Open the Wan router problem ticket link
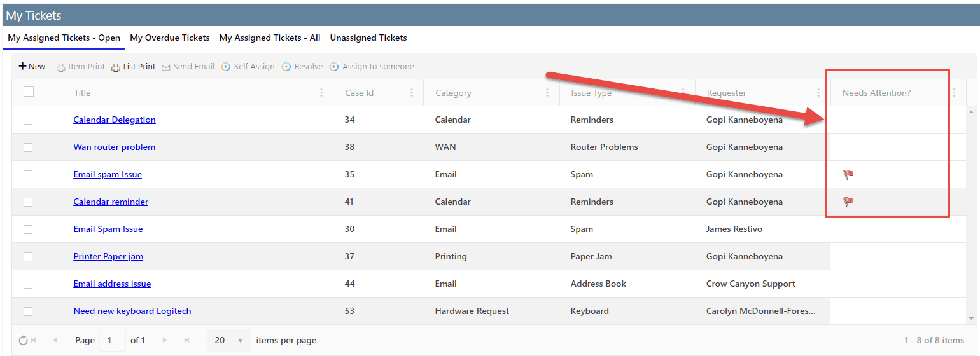The width and height of the screenshot is (980, 356). (115, 147)
